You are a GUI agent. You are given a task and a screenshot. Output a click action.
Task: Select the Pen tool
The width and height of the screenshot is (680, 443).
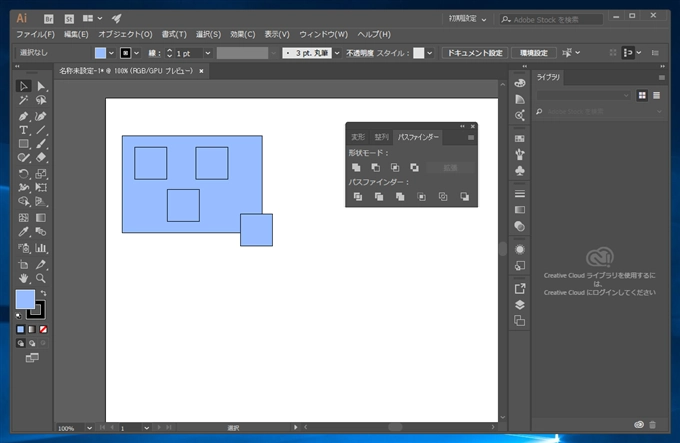click(x=23, y=116)
